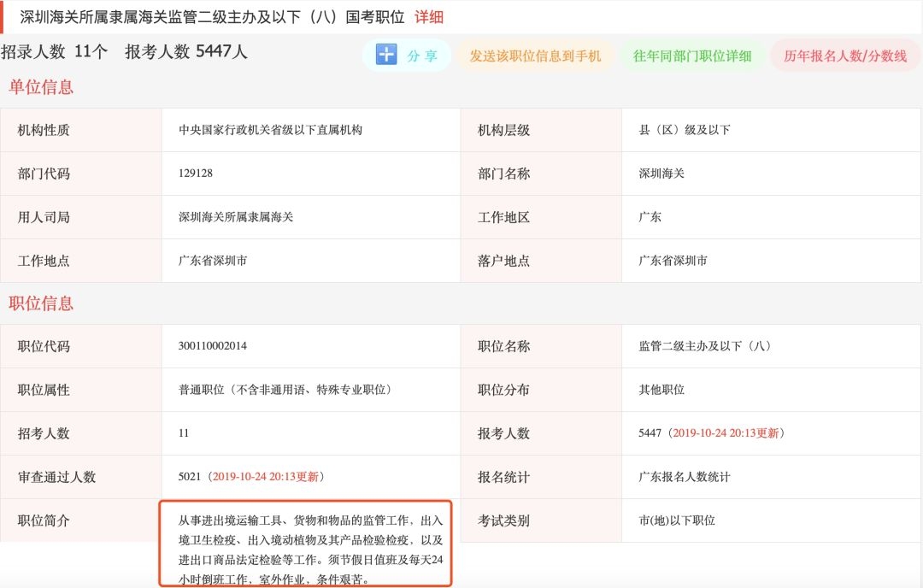Open the red 详细 link in title
The width and height of the screenshot is (923, 588).
pyautogui.click(x=428, y=17)
